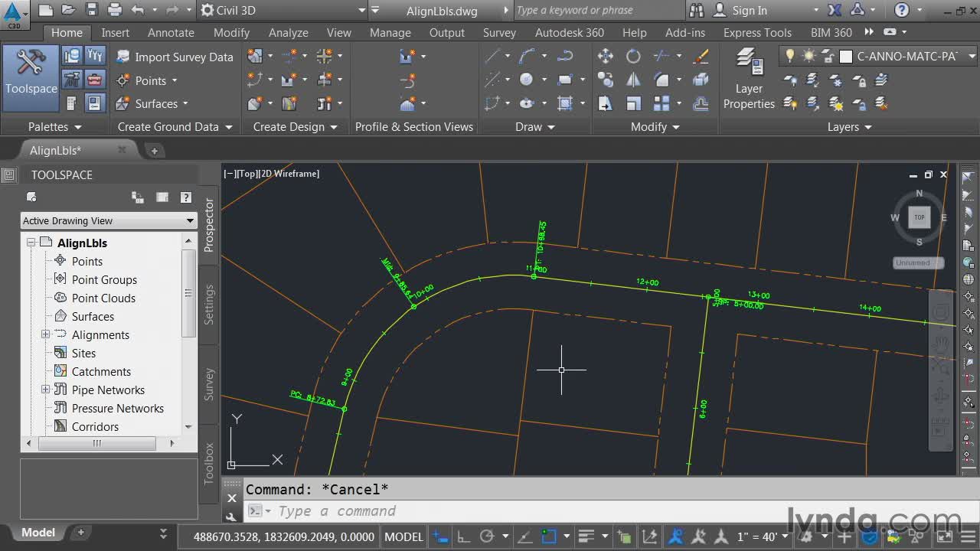Click the Explode tool icon
This screenshot has width=980, height=551.
point(700,80)
